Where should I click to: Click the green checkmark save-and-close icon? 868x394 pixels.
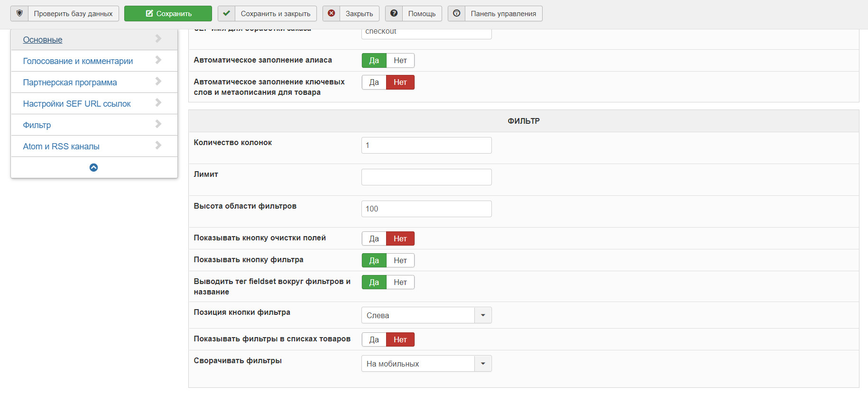pos(227,13)
